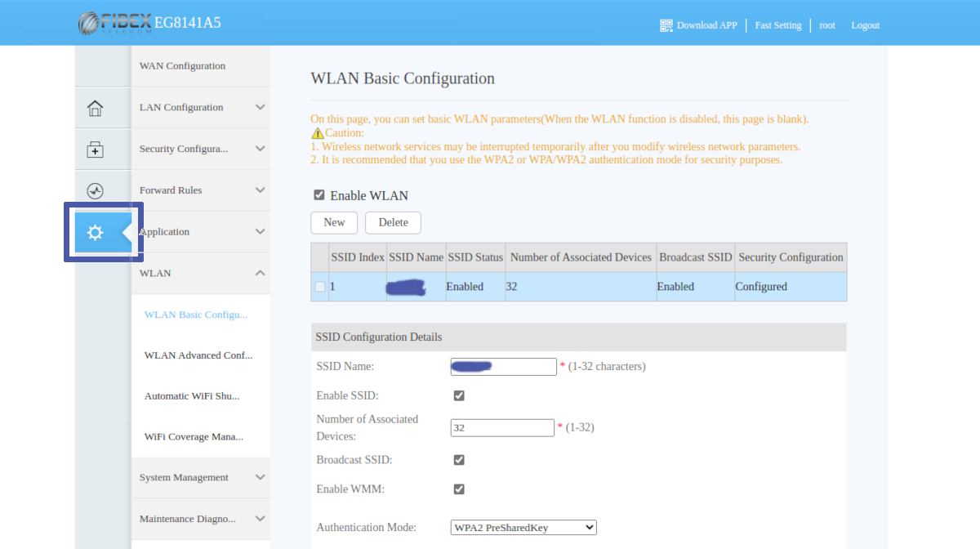Expand the System Management section
Viewport: 980px width, 549px height.
201,478
